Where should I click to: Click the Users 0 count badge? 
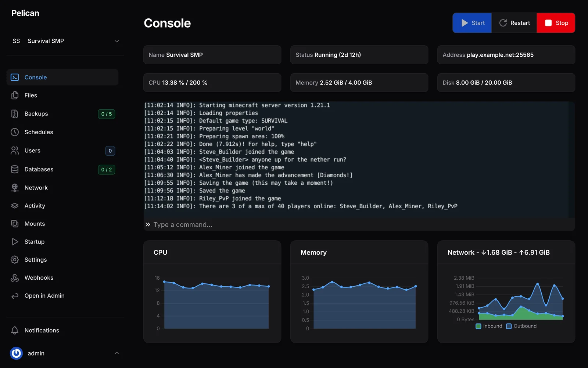110,151
